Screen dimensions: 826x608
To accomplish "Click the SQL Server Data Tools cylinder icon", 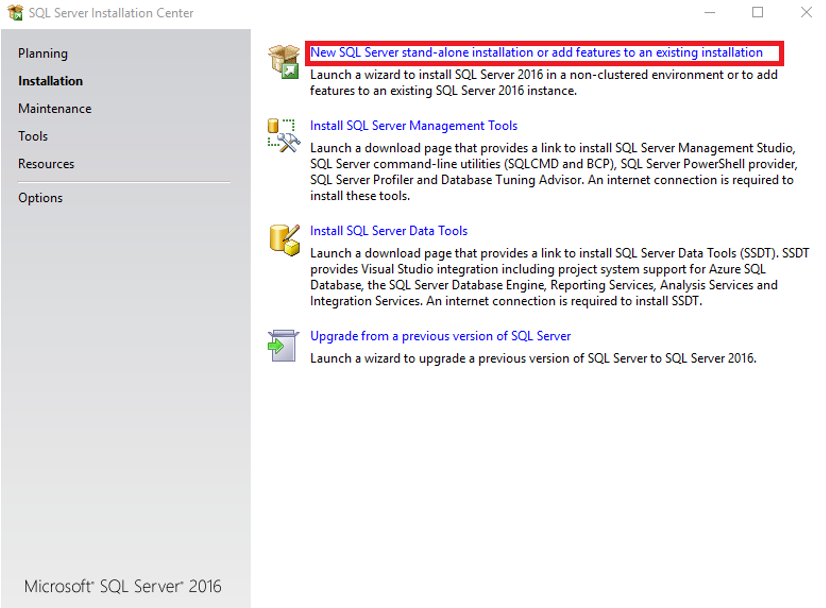I will 284,240.
